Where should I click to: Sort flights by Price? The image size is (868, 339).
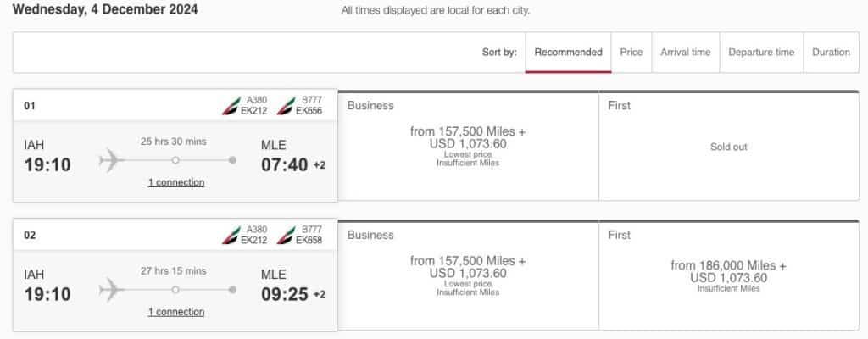tap(631, 52)
